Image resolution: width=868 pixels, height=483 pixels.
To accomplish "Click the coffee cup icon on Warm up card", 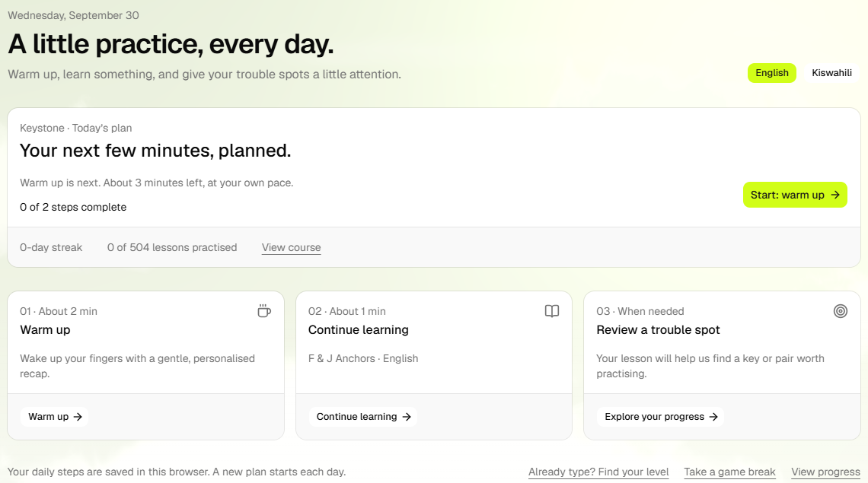I will [264, 311].
